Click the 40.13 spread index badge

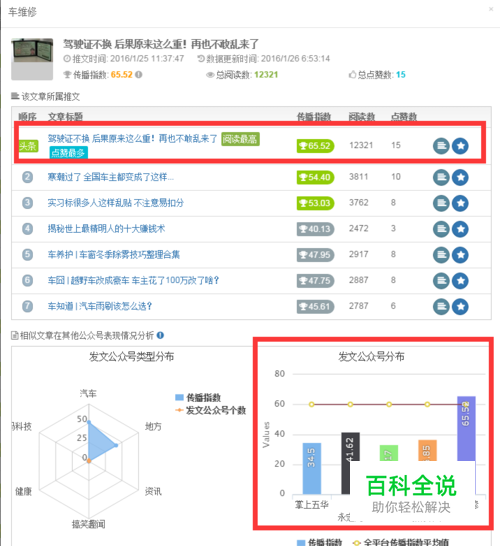pyautogui.click(x=315, y=229)
